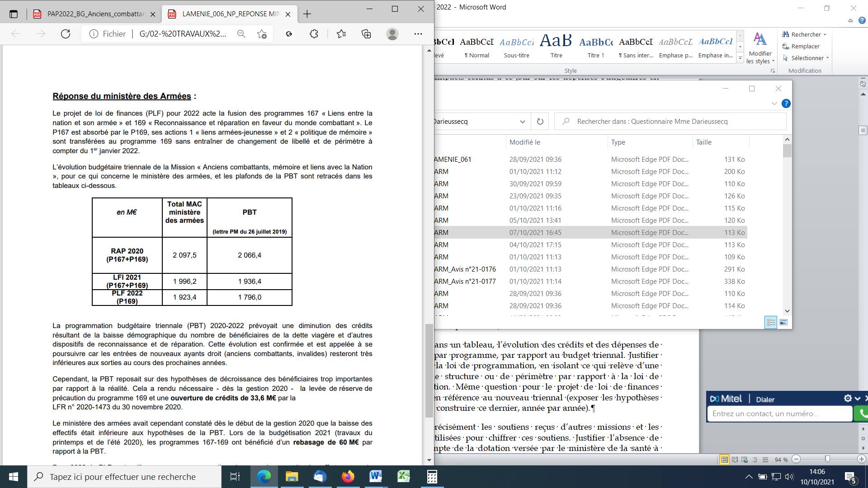The image size is (868, 488).
Task: Expand the Word styles gallery
Action: coord(740,58)
